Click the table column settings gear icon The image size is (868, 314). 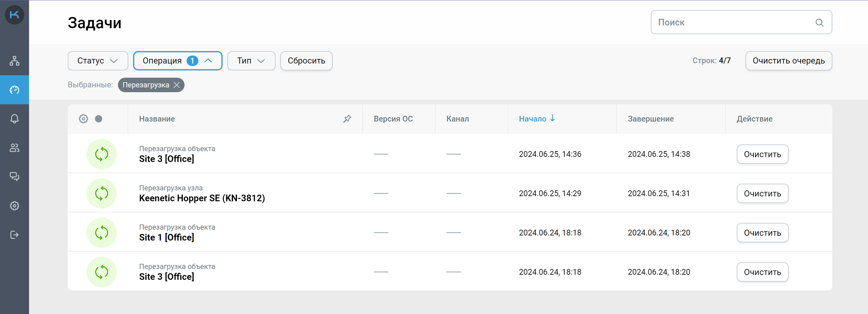click(83, 119)
